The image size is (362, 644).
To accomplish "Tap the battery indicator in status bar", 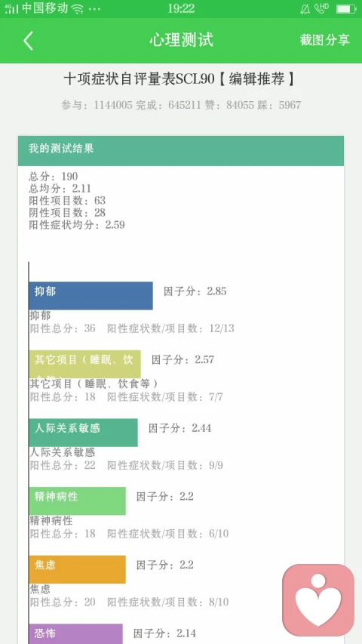I will [346, 8].
